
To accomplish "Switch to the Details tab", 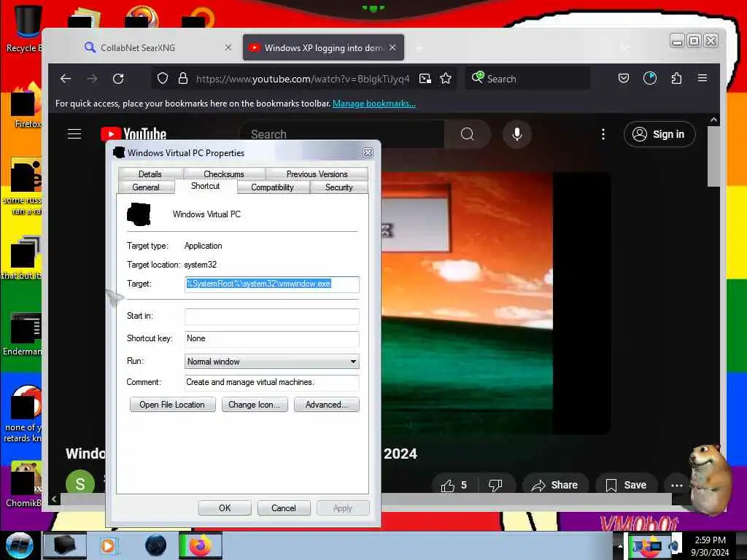I will (150, 174).
